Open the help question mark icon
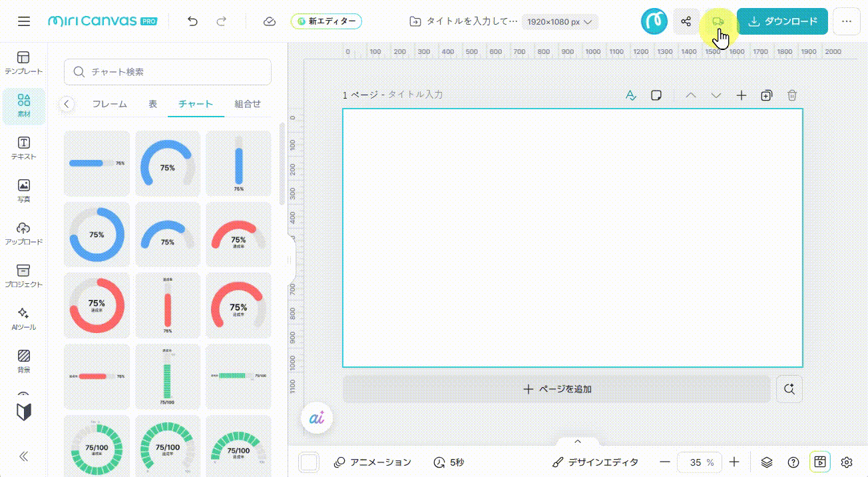868x477 pixels. pyautogui.click(x=793, y=462)
